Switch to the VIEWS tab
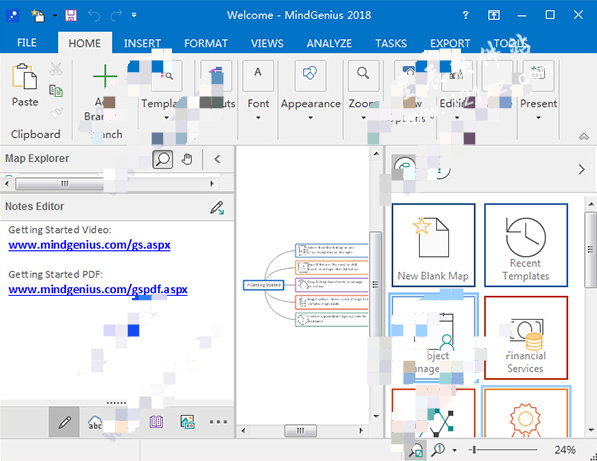This screenshot has width=597, height=461. 267,43
